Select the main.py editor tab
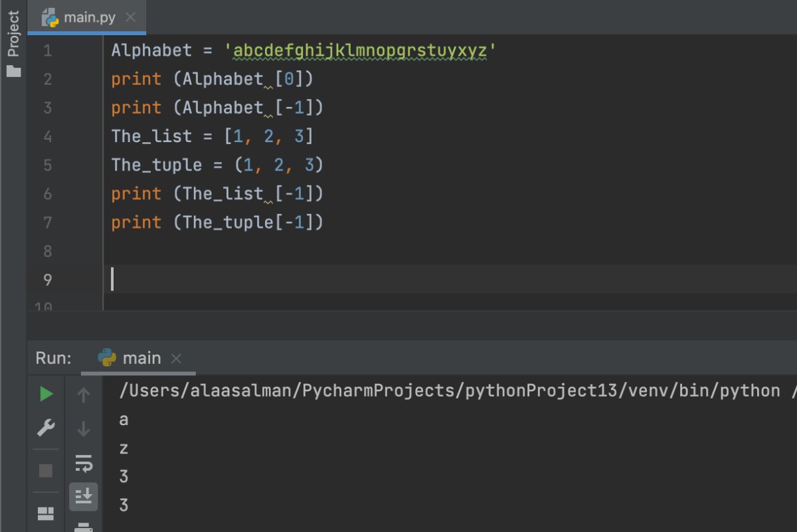 [89, 18]
